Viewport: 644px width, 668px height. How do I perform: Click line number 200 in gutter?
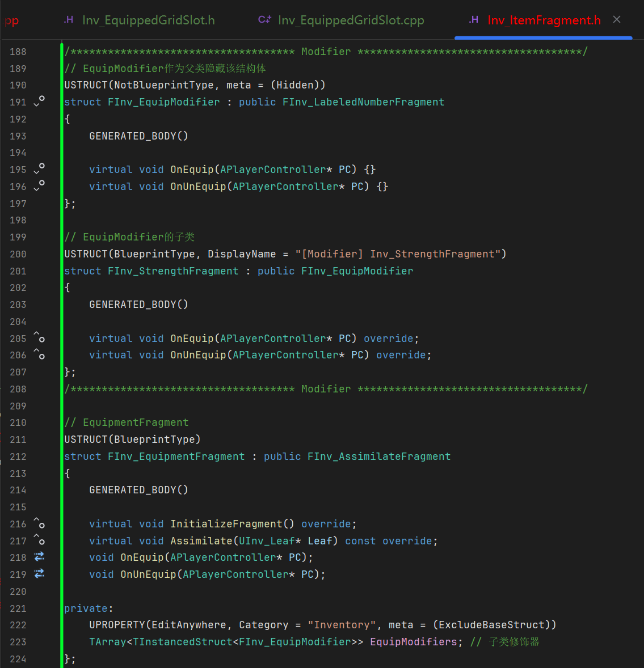coord(18,254)
